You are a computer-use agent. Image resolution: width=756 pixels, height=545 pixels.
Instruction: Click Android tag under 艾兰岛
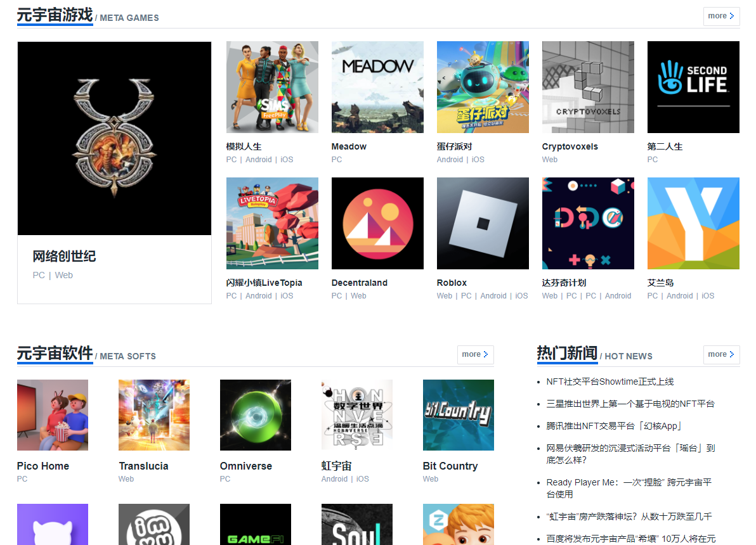(x=680, y=296)
